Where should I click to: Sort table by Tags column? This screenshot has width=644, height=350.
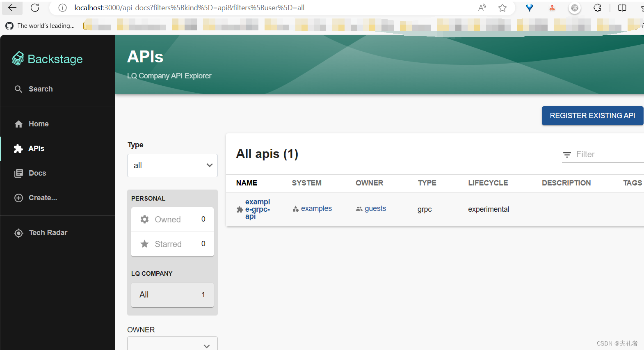pyautogui.click(x=633, y=183)
